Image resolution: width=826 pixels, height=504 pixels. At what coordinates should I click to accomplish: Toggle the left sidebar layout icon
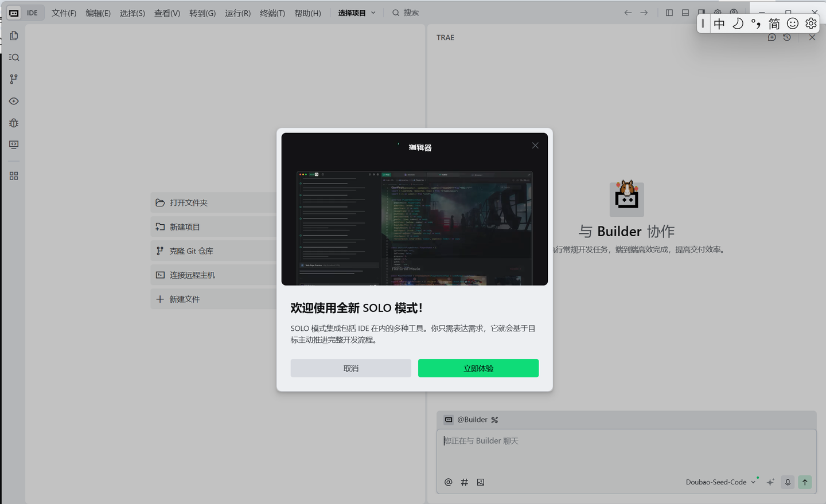pyautogui.click(x=669, y=13)
